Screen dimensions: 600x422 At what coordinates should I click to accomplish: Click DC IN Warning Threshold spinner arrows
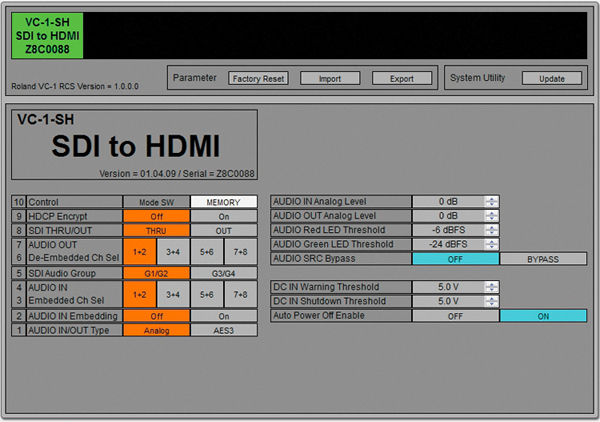491,287
